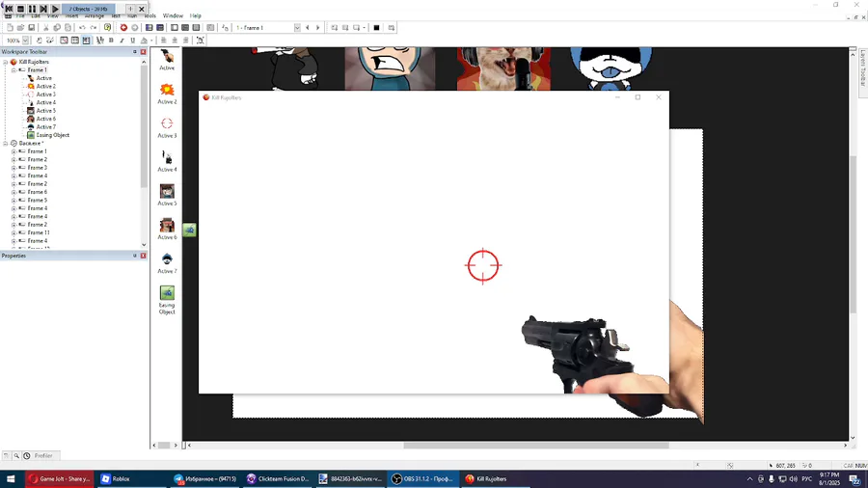Pause the running application
The image size is (868, 488).
[x=32, y=9]
